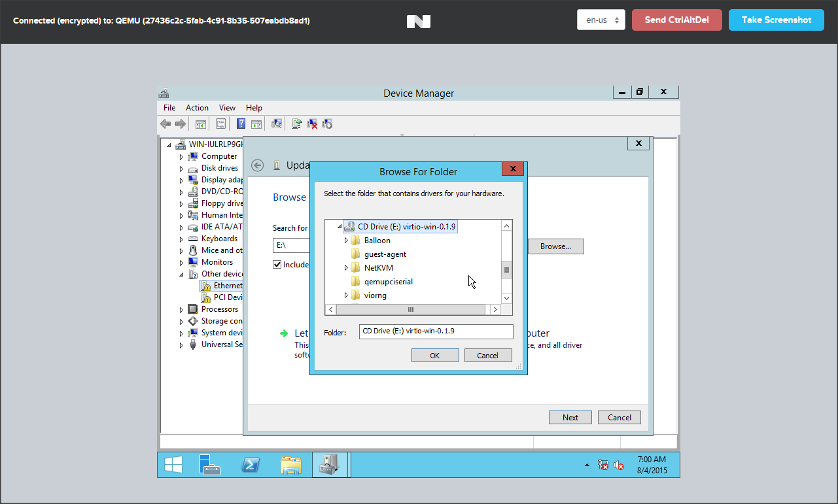Collapse the CD Drive (E:) tree node
Screen dimensions: 838x504
point(339,227)
